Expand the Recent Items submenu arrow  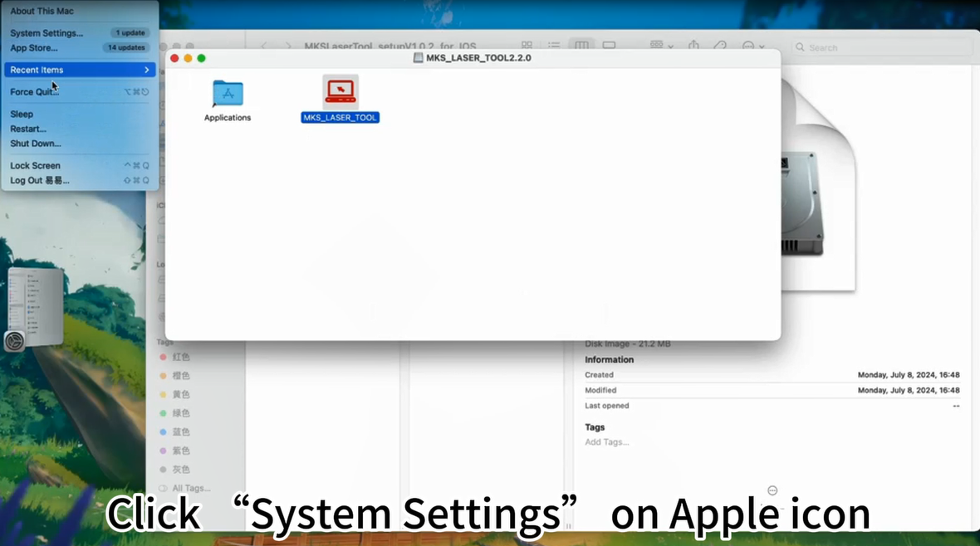[147, 70]
